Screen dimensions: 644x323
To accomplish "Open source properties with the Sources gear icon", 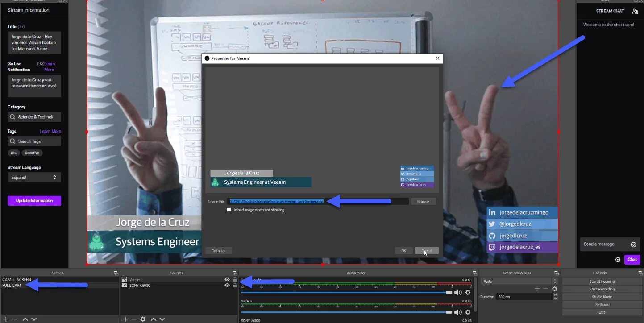I will [x=143, y=319].
